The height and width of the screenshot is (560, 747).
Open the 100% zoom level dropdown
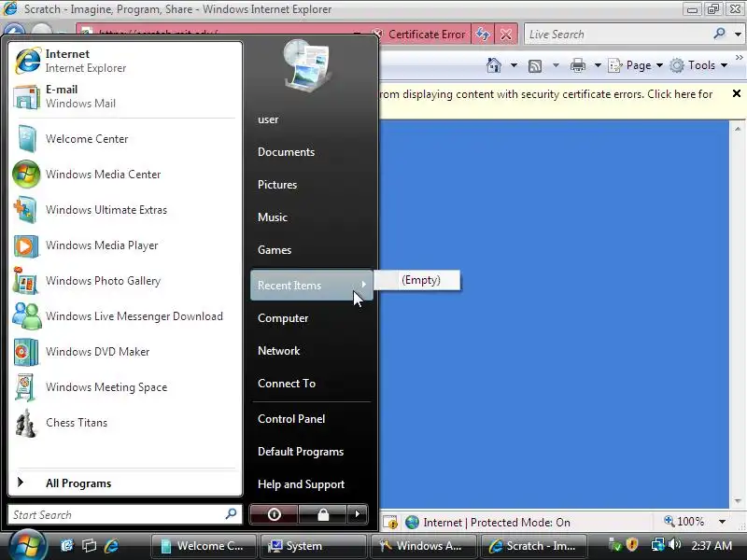(722, 522)
